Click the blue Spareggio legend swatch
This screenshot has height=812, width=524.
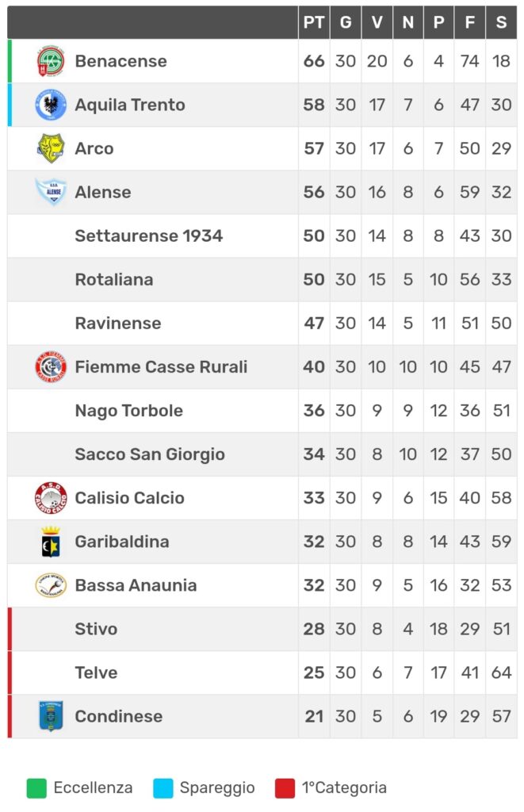[163, 788]
